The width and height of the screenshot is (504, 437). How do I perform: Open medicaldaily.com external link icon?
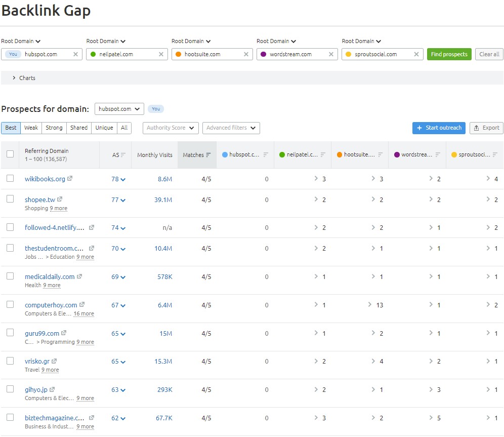(79, 276)
